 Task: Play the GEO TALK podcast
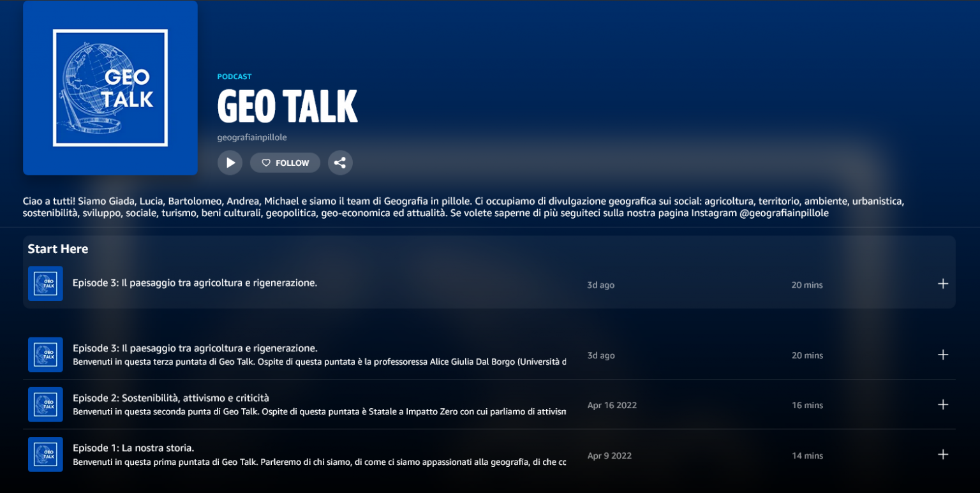point(230,163)
